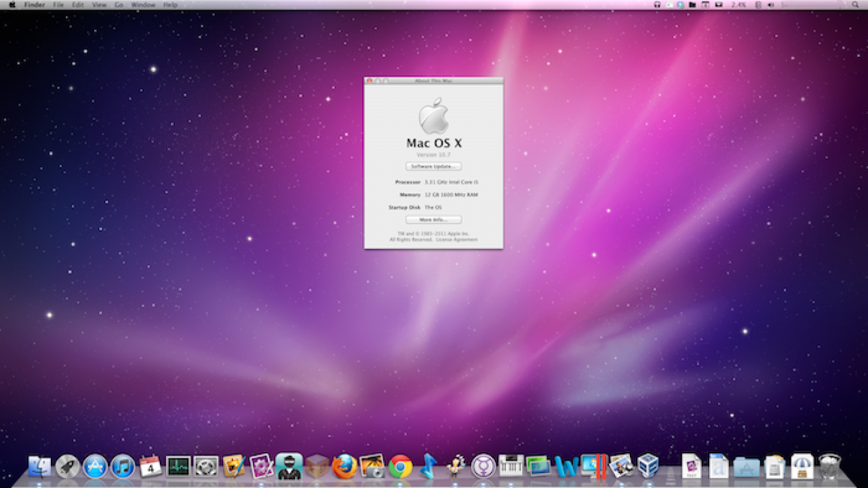Open the brown package box Dock icon
Viewport: 868px width, 488px height.
point(317,466)
